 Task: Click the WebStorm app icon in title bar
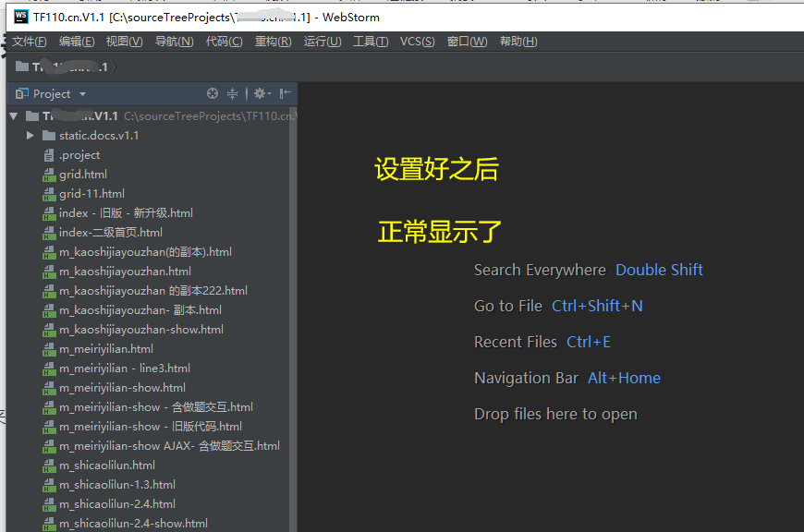click(x=21, y=17)
